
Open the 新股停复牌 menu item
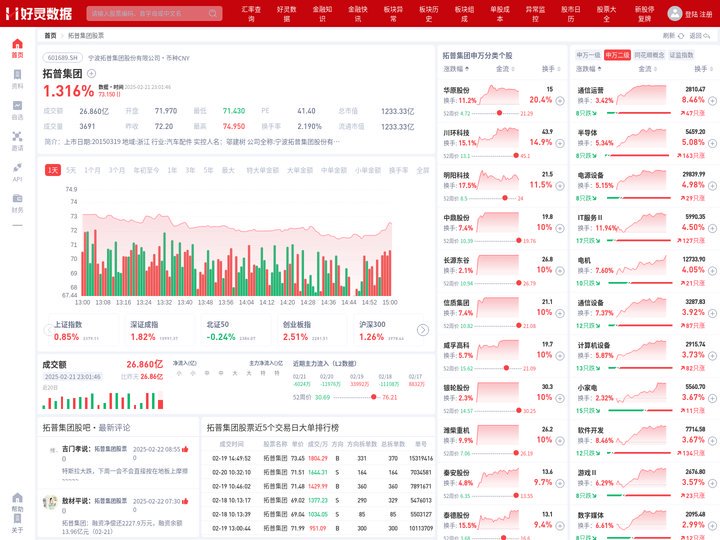tap(645, 14)
